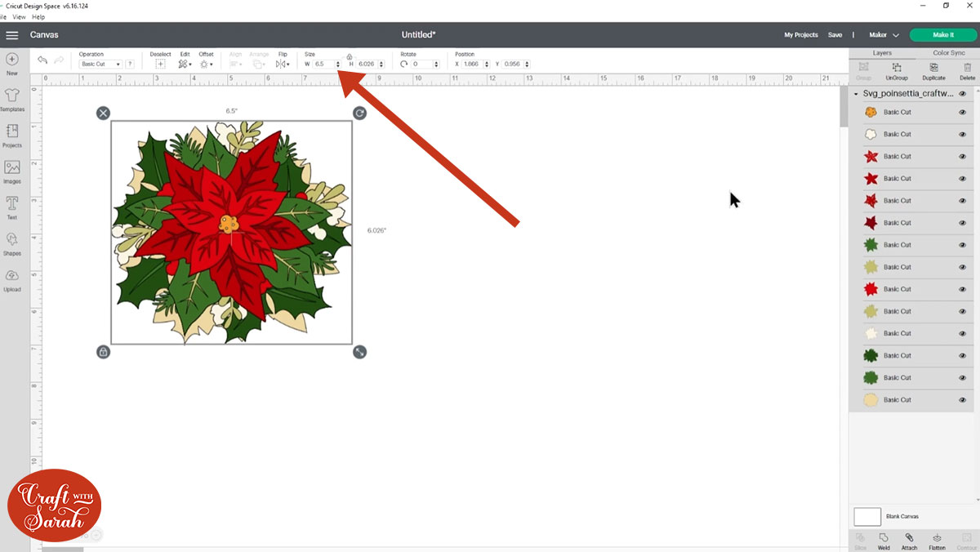980x552 pixels.
Task: Click the height value stepper arrows
Action: [381, 64]
